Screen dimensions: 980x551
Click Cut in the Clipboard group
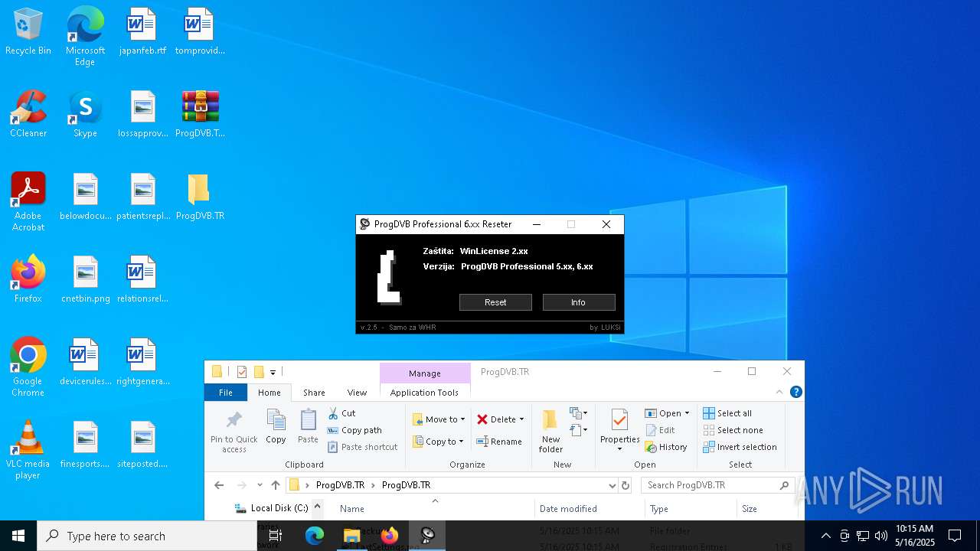(342, 413)
